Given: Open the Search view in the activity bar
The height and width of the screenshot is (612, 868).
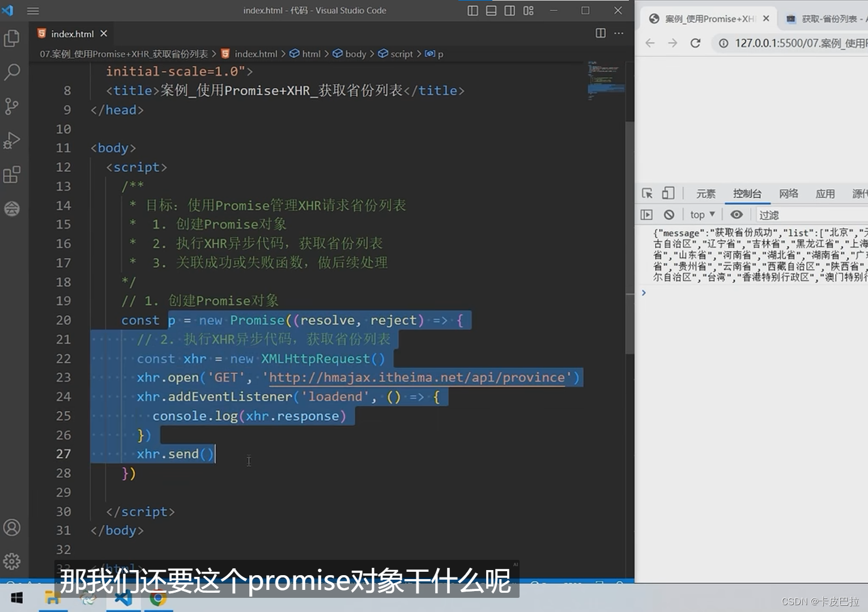Looking at the screenshot, I should click(12, 72).
